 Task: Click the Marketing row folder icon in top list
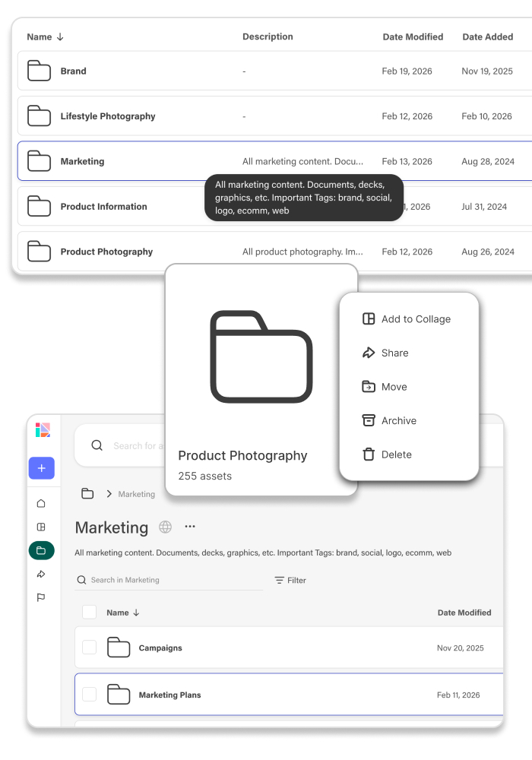coord(39,161)
